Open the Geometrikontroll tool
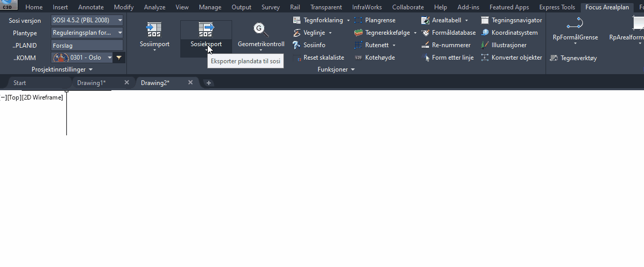Viewport: 644px width, 267px height. click(261, 30)
